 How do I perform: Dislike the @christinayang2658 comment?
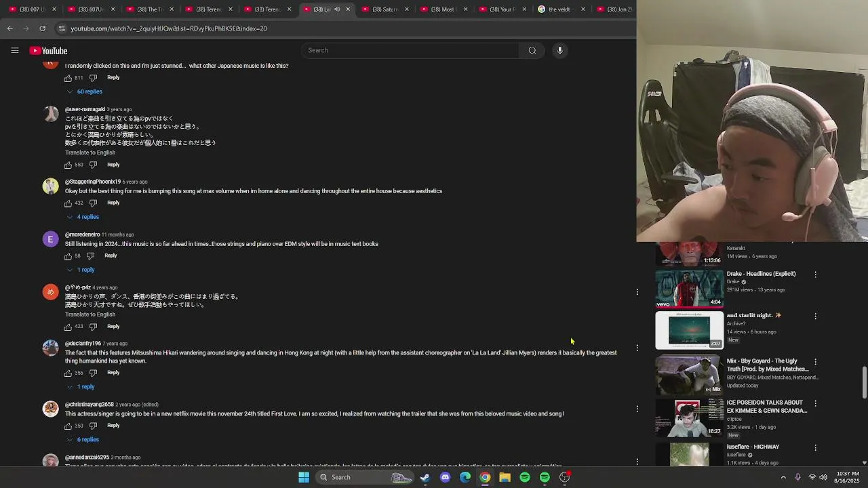[93, 426]
